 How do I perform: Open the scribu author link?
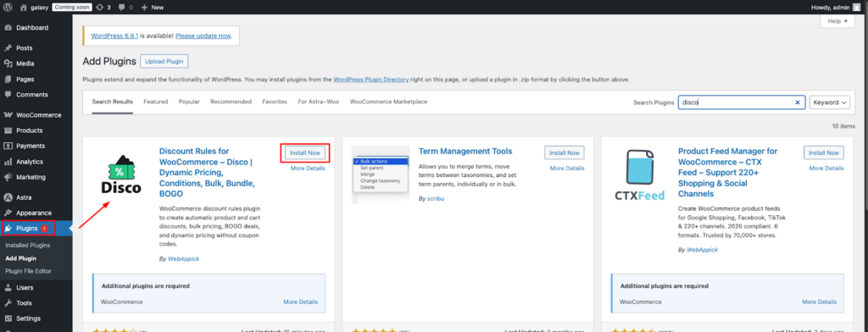coord(435,199)
